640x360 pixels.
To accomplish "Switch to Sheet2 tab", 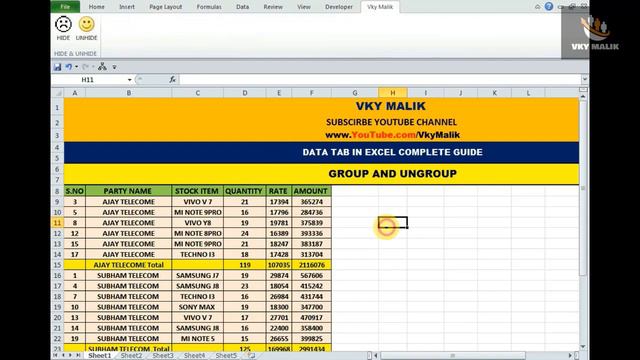I will pyautogui.click(x=131, y=356).
